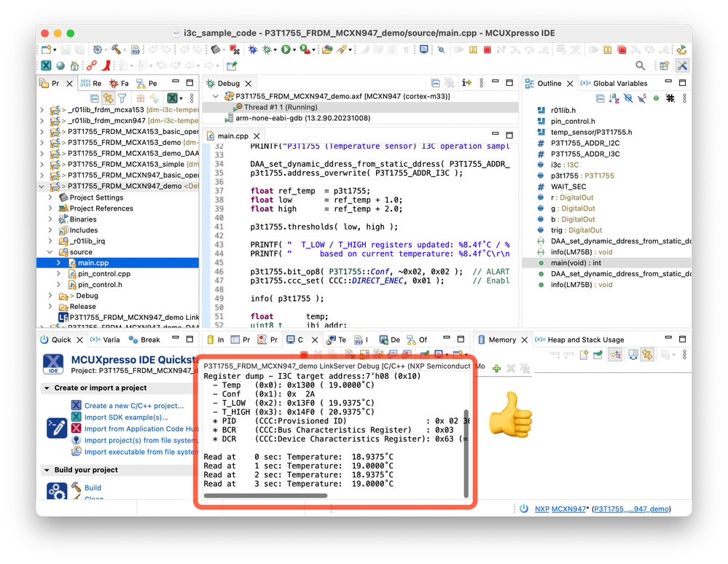728x564 pixels.
Task: Click the blue Debug bug icon
Action: [x=253, y=50]
